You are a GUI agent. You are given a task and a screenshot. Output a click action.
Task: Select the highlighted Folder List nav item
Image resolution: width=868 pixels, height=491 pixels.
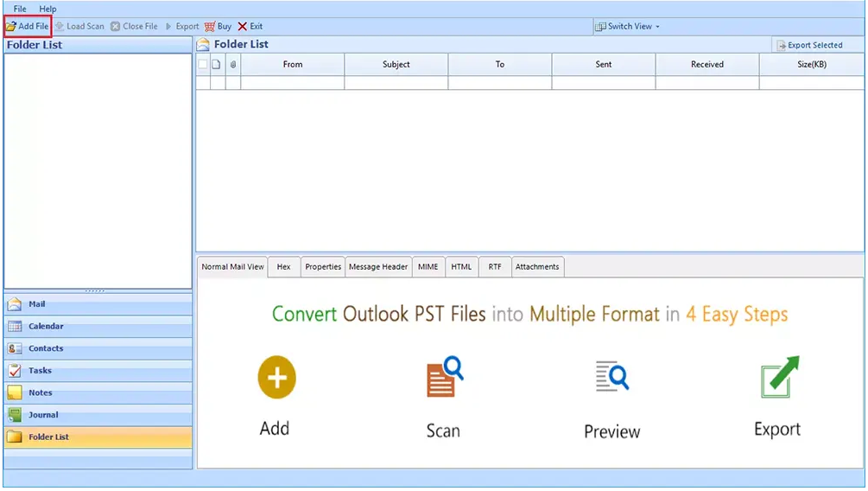pos(98,437)
